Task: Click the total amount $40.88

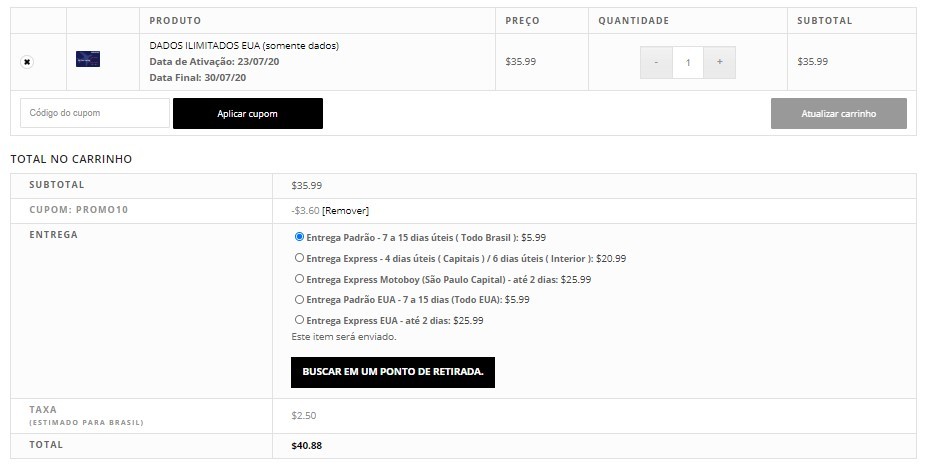Action: point(307,445)
